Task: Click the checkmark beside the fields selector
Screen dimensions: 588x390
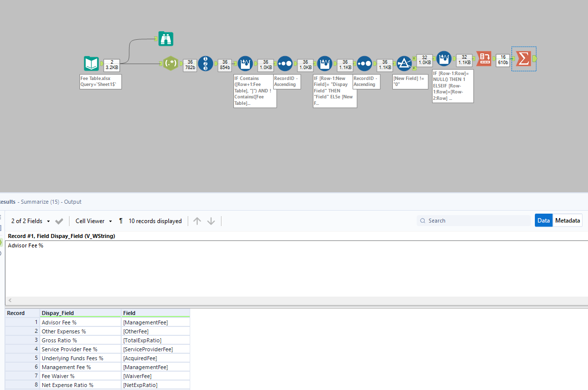Action: [x=59, y=221]
